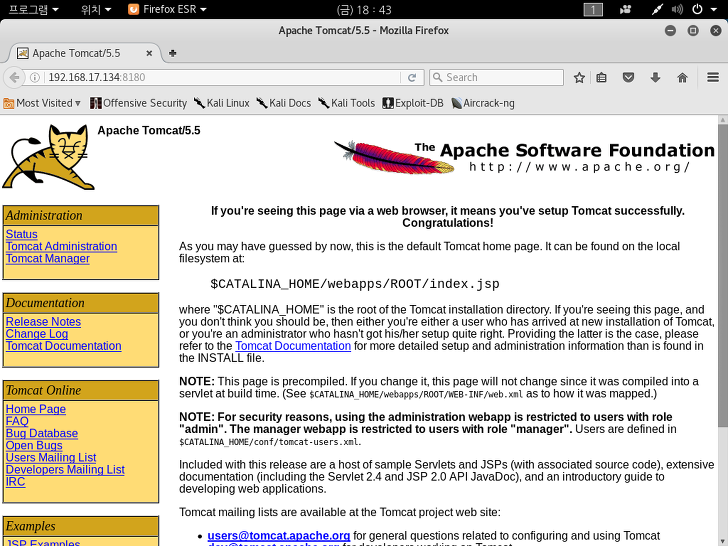Open Tomcat Manager link
Screen dimensions: 728x546
[x=47, y=258]
